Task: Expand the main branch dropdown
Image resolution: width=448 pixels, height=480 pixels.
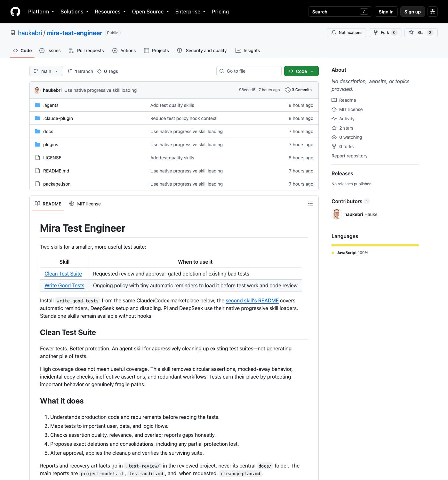Action: tap(46, 71)
